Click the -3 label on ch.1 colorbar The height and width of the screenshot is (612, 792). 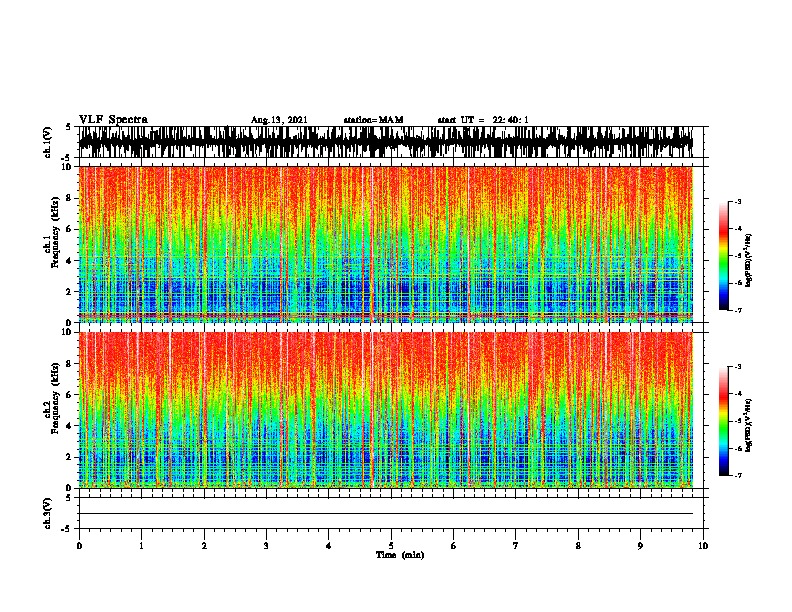tap(737, 202)
